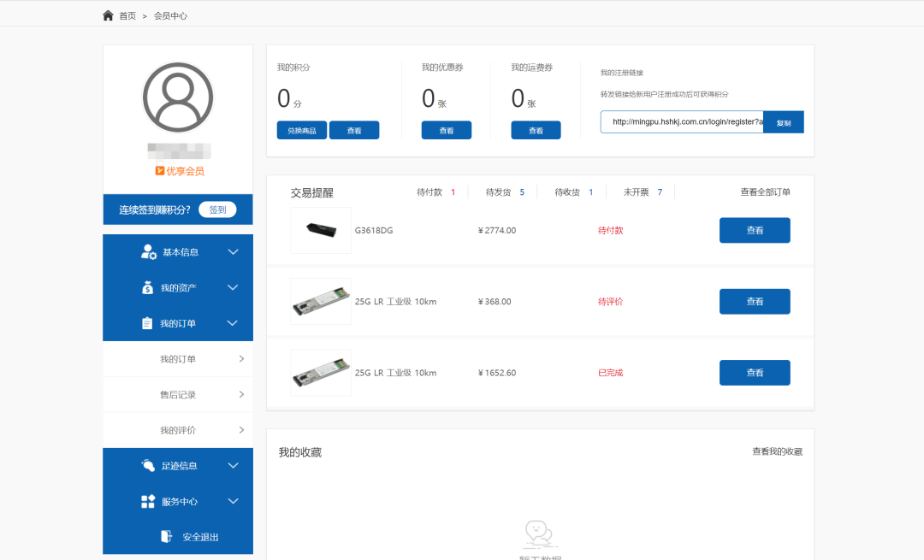Click thumbnail of ¥1652.60 25G LR order
The width and height of the screenshot is (924, 560).
(x=321, y=373)
